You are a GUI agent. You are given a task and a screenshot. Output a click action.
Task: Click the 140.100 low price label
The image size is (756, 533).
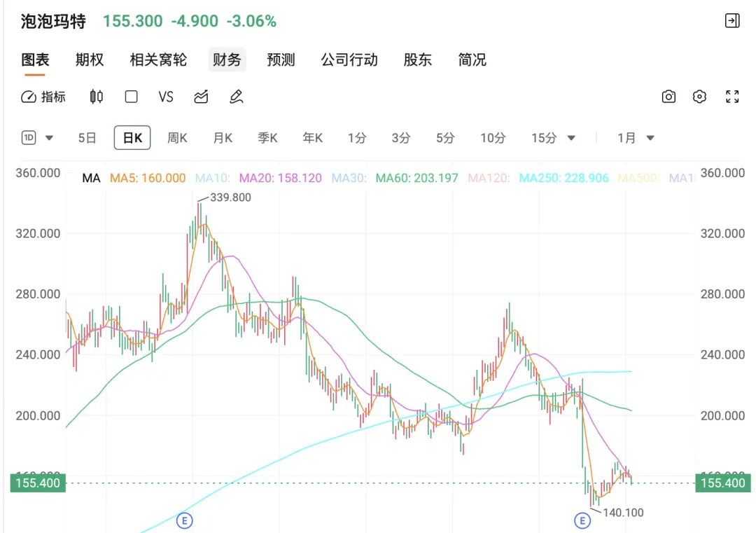click(623, 512)
